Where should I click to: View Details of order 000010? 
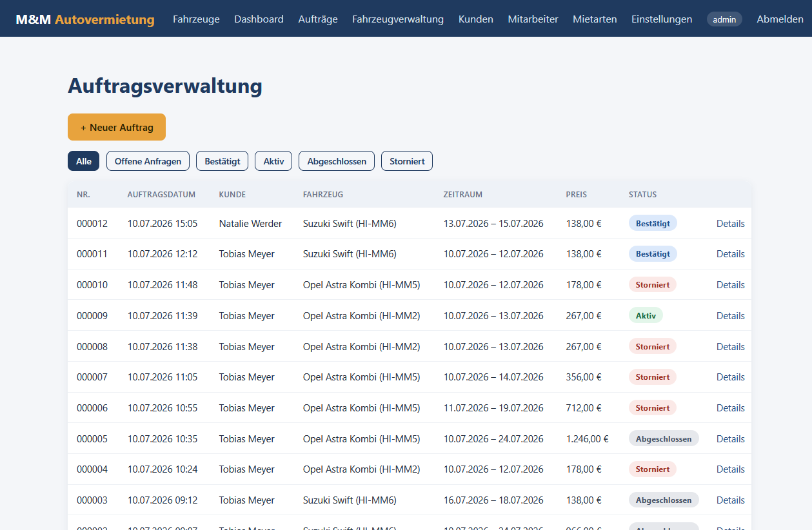point(731,285)
